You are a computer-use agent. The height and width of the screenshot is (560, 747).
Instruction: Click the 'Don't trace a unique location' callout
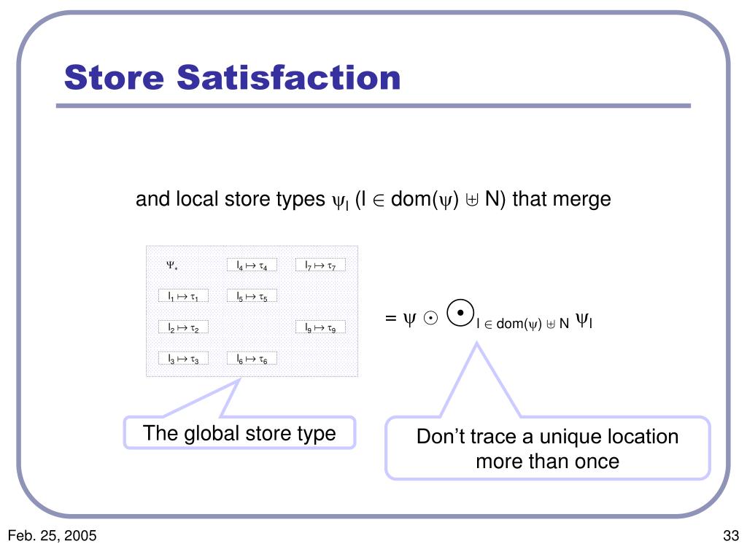click(547, 448)
